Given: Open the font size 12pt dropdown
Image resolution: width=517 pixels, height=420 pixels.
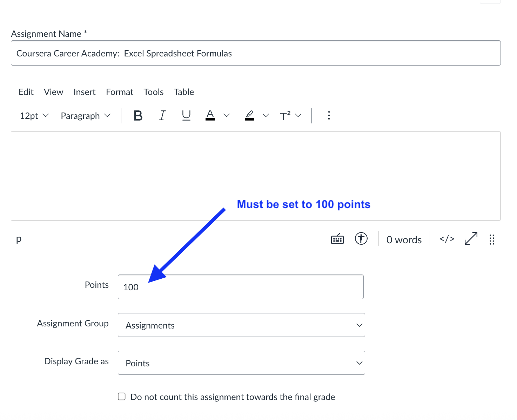Looking at the screenshot, I should point(34,116).
